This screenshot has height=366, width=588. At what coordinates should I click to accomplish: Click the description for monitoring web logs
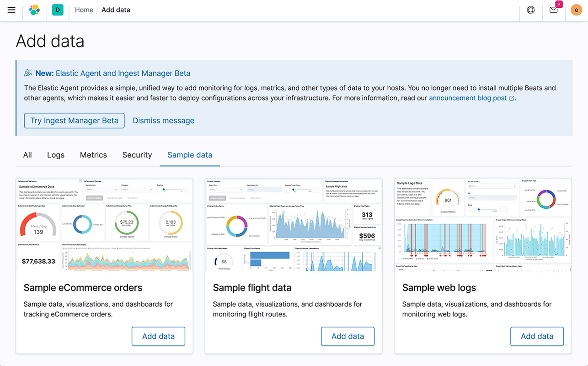point(477,309)
